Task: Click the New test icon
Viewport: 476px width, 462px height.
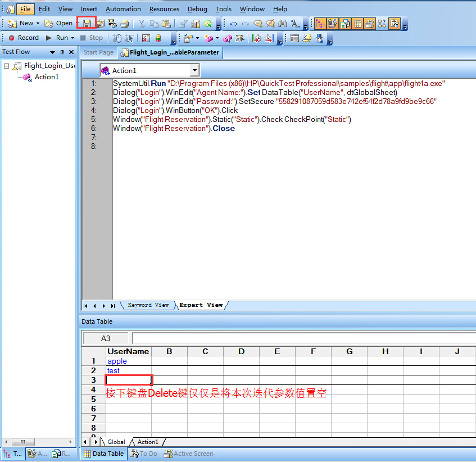Action: 12,24
